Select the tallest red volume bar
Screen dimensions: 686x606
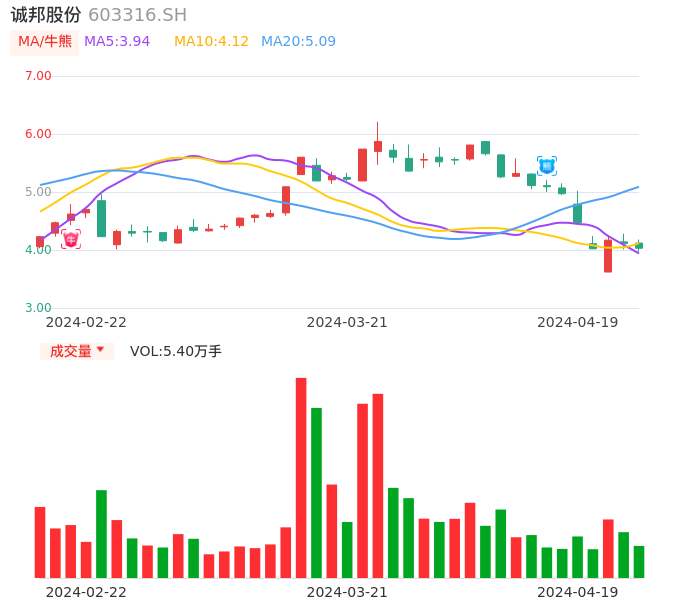(x=301, y=477)
